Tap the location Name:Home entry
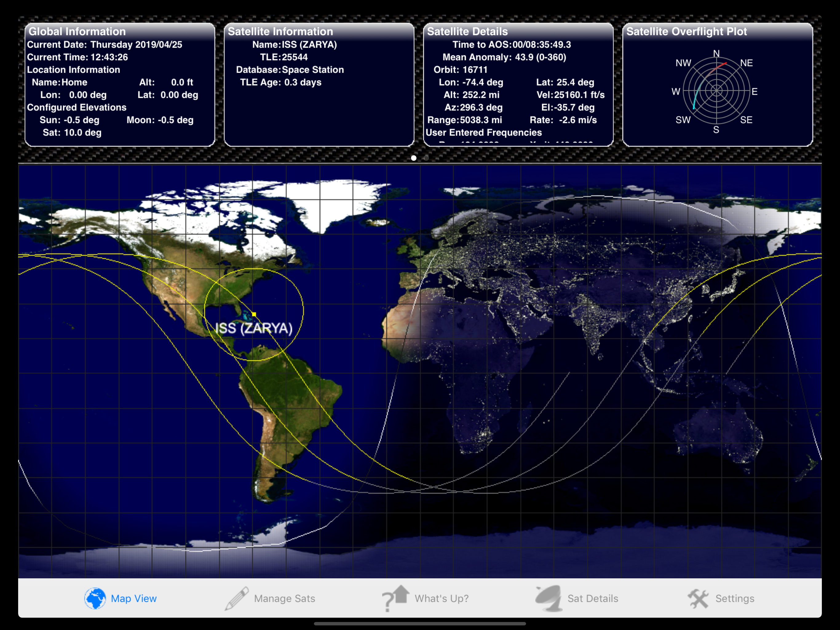 [60, 82]
